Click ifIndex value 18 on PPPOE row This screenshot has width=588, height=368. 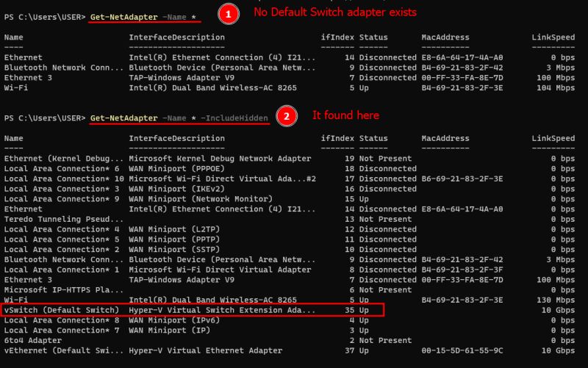350,169
